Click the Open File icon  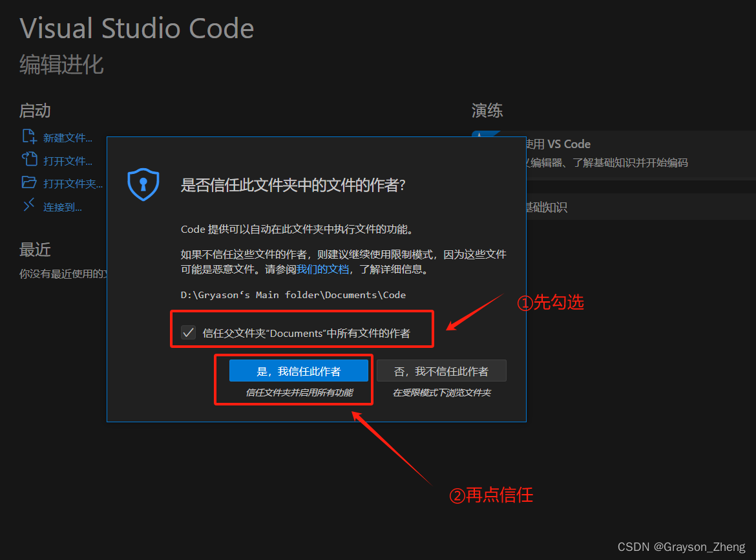[x=30, y=159]
